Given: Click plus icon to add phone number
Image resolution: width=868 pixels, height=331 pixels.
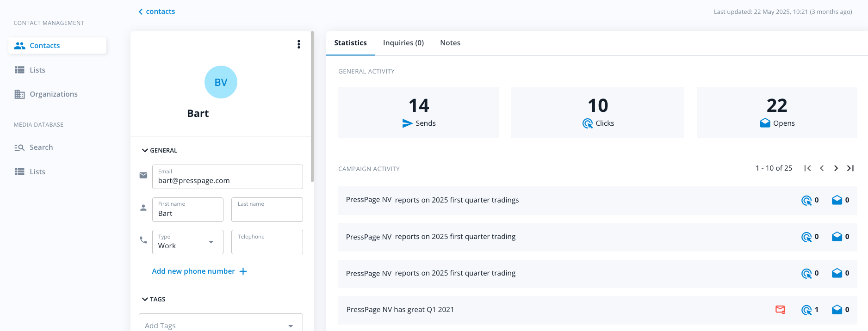Looking at the screenshot, I should pyautogui.click(x=243, y=271).
